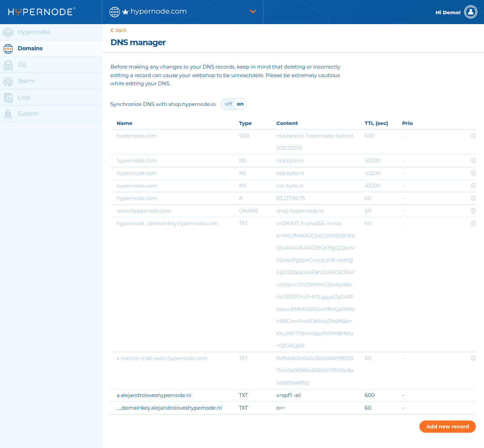Click the www.hypernode.com record name
The height and width of the screenshot is (448, 484).
(x=144, y=211)
